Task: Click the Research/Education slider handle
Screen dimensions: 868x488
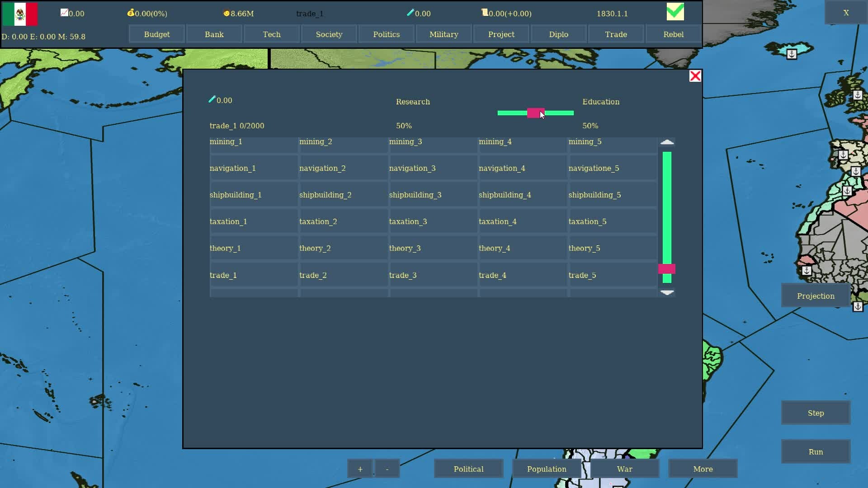Action: [x=535, y=113]
